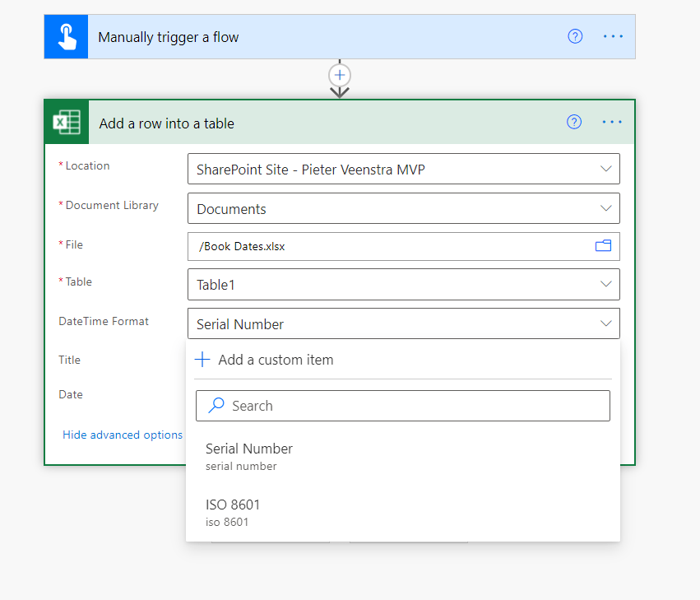Click the Manually trigger a flow title
Image resolution: width=700 pixels, height=600 pixels.
(169, 37)
